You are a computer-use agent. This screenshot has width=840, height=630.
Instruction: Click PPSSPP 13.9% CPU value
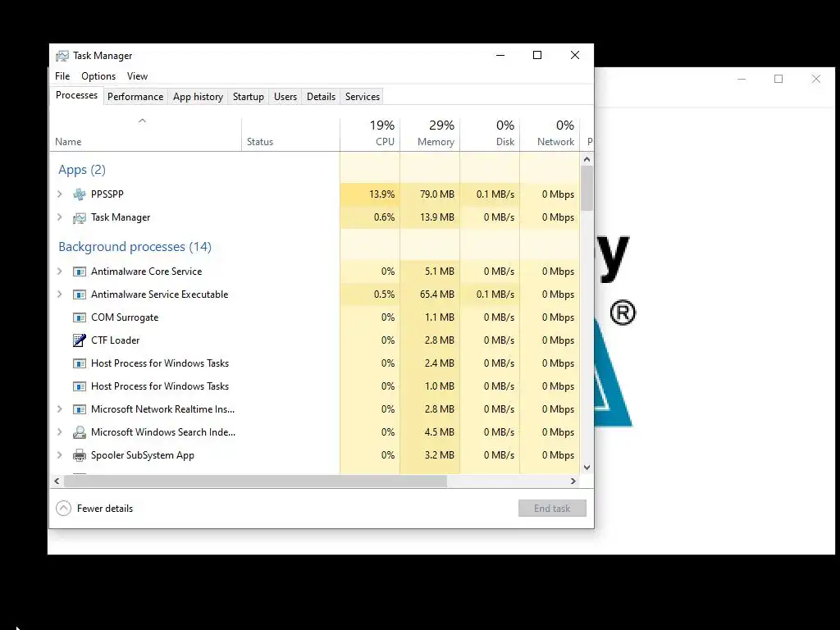coord(381,194)
